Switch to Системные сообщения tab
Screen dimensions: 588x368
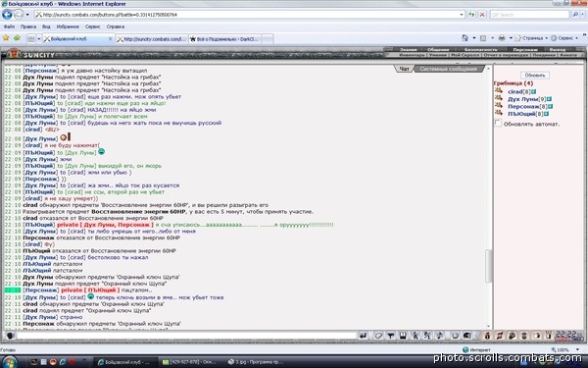click(448, 69)
